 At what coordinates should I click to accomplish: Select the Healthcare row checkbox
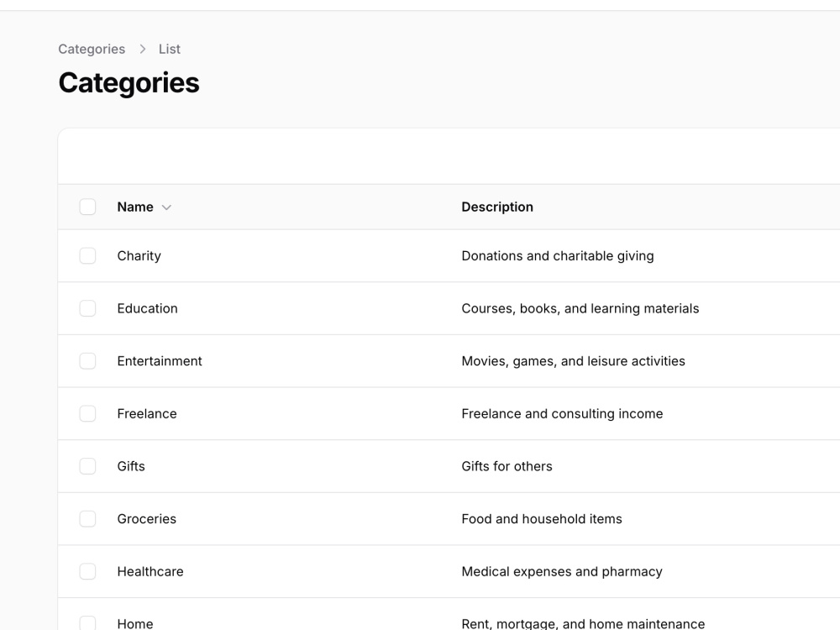[x=88, y=571]
